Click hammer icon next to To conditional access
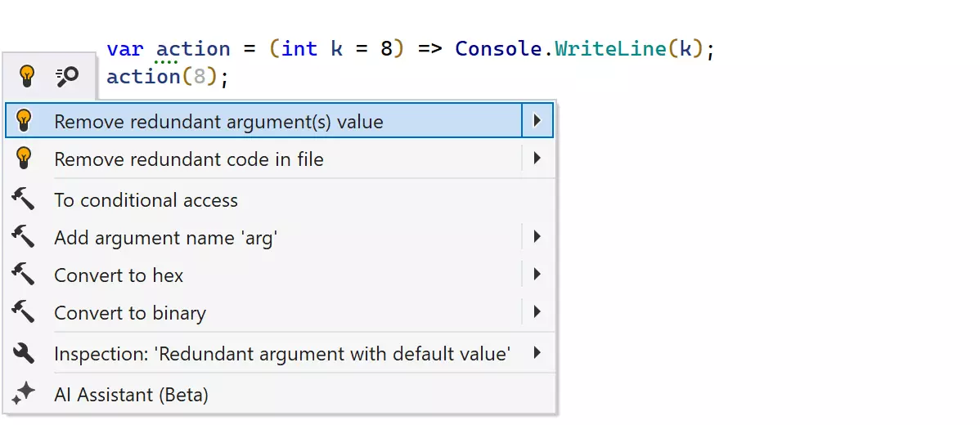 [24, 199]
